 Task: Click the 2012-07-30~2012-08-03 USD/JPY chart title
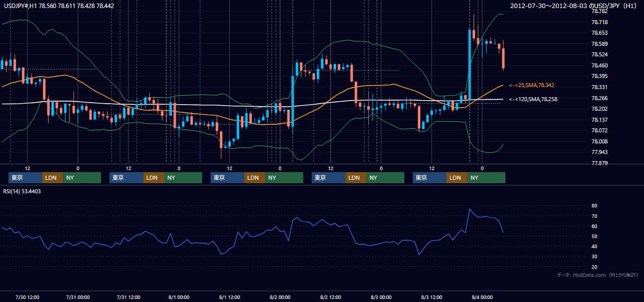574,6
